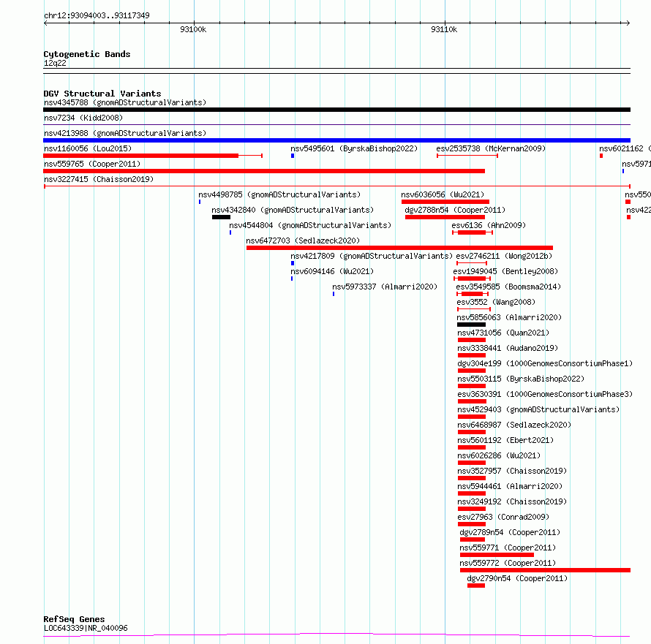Click dgv2788n54 (Cooper2011) label
651x644 pixels.
(x=455, y=210)
